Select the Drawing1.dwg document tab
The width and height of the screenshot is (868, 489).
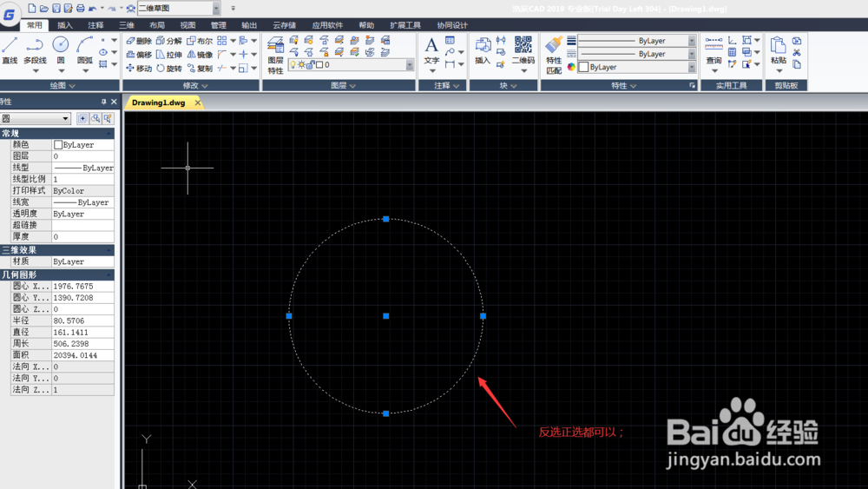tap(158, 102)
